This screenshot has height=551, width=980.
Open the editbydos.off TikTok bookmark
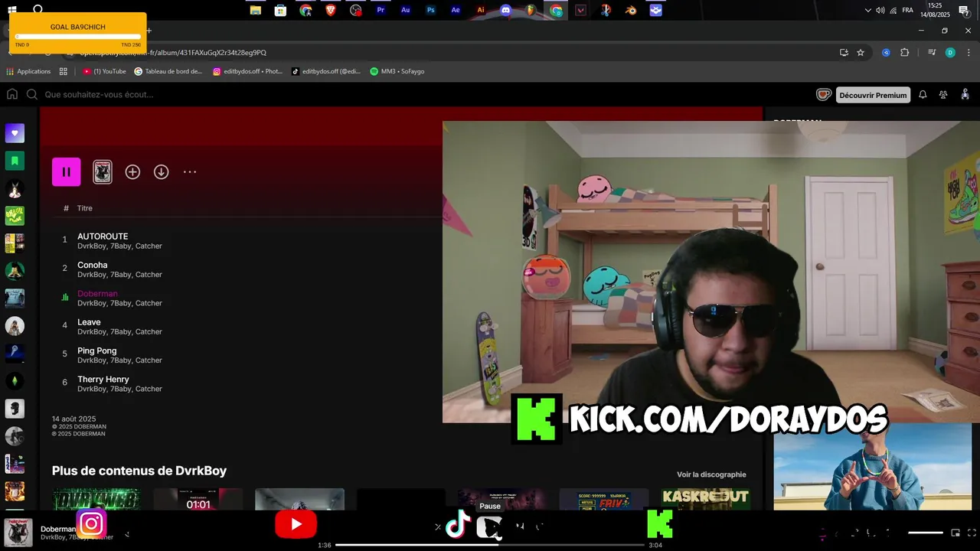(326, 71)
